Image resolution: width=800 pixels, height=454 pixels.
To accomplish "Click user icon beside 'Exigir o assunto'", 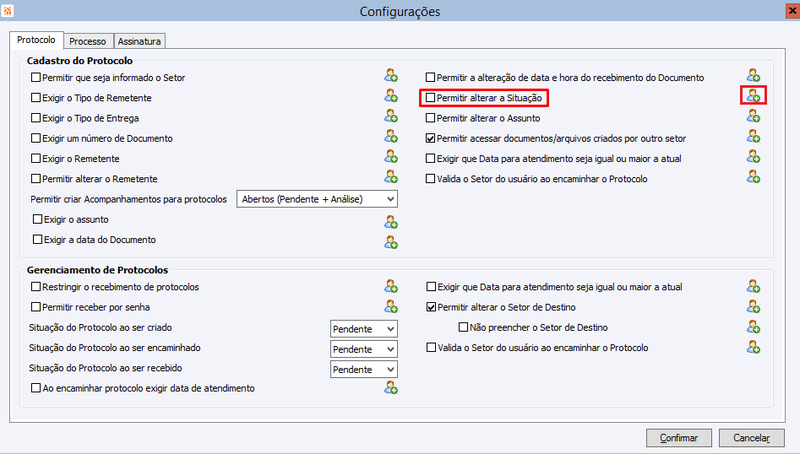I will 391,222.
